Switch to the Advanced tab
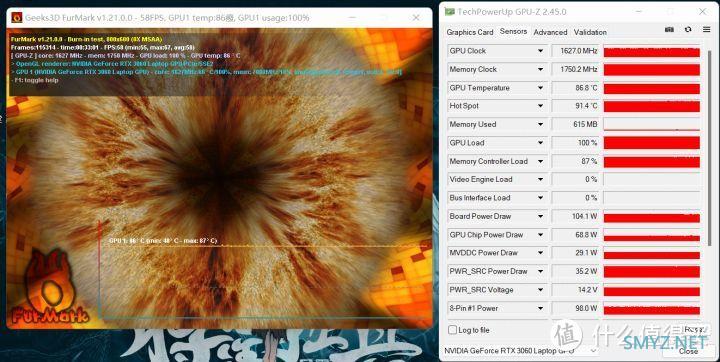 [x=550, y=32]
